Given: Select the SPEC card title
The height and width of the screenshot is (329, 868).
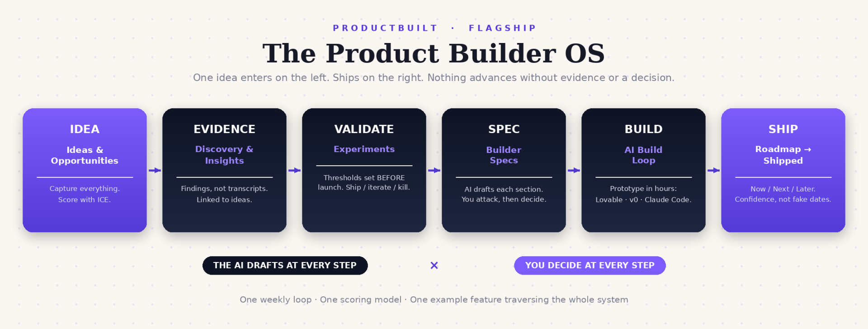Looking at the screenshot, I should [504, 129].
